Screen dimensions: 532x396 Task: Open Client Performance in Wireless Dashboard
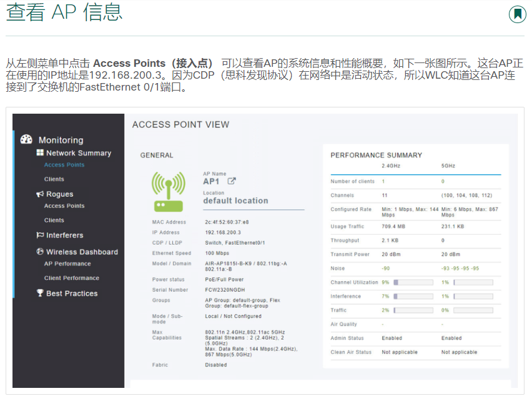pyautogui.click(x=71, y=278)
